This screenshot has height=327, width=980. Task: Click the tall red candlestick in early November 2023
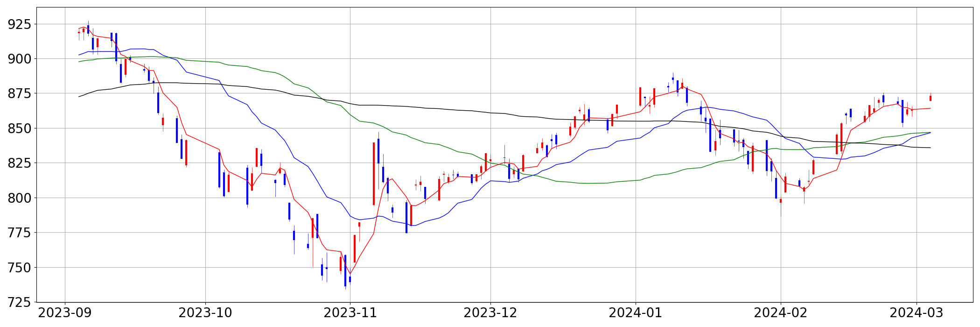(x=374, y=174)
